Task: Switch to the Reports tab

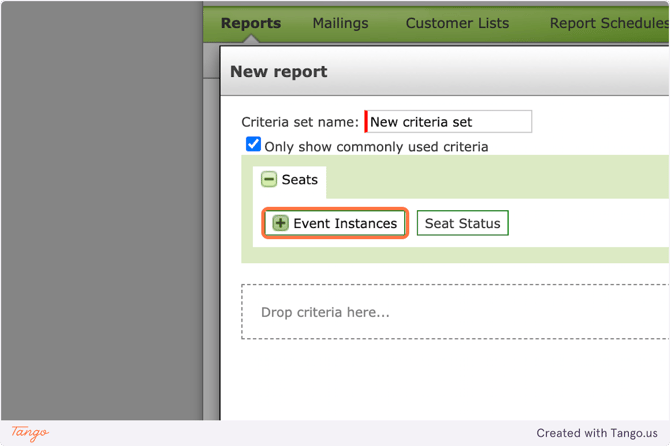Action: coord(250,23)
